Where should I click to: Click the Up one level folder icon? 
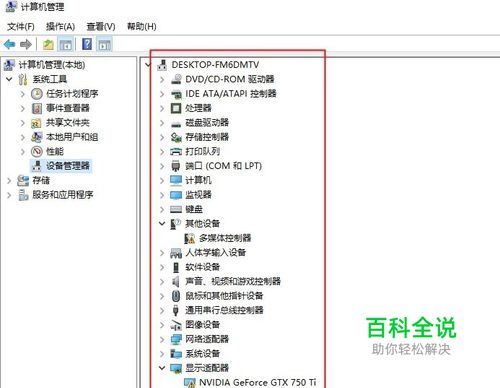click(x=48, y=44)
